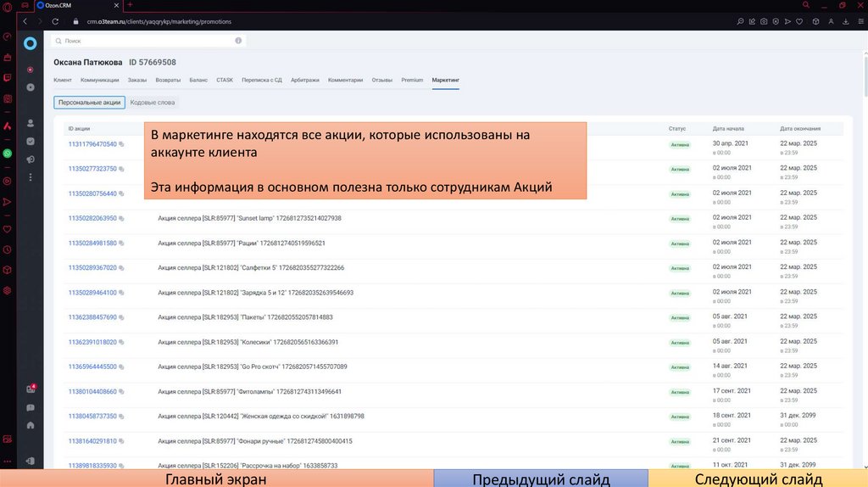Open the megaphone marketing icon in sidebar
The height and width of the screenshot is (487, 868).
click(31, 160)
